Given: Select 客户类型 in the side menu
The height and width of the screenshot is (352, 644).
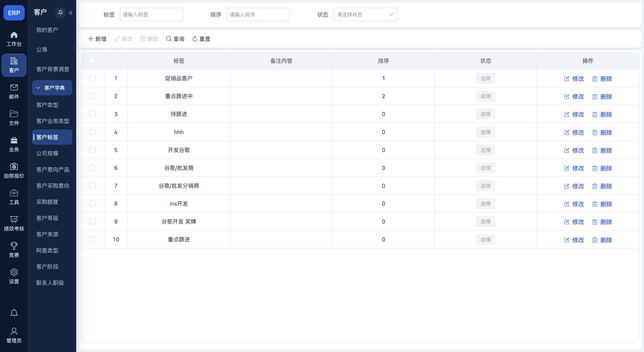Looking at the screenshot, I should pyautogui.click(x=47, y=105).
